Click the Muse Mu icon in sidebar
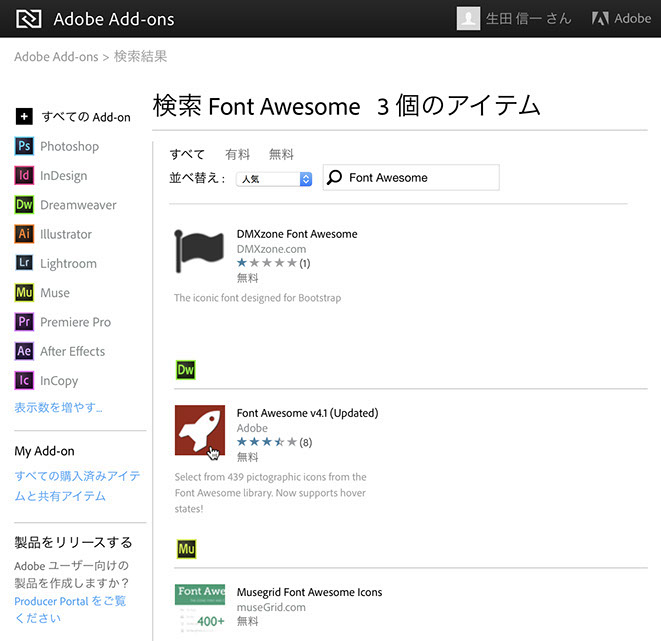Screen dimensions: 661x641 (24, 292)
